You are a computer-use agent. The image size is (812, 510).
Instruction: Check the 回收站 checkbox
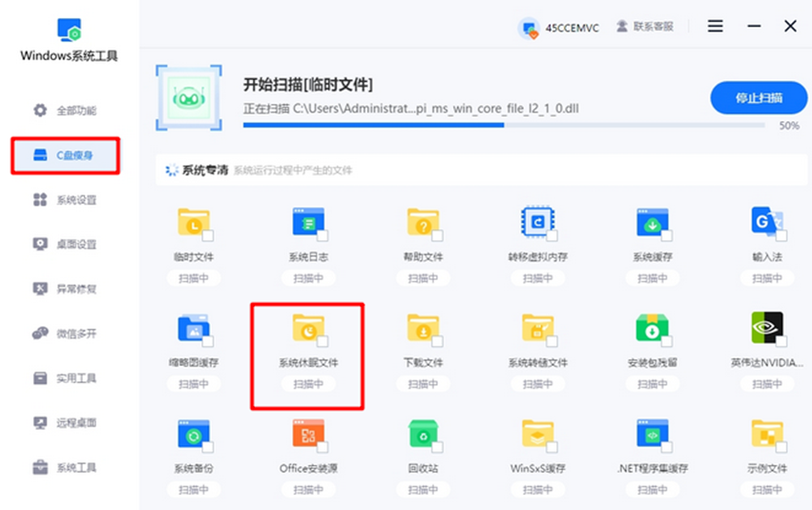coord(437,447)
